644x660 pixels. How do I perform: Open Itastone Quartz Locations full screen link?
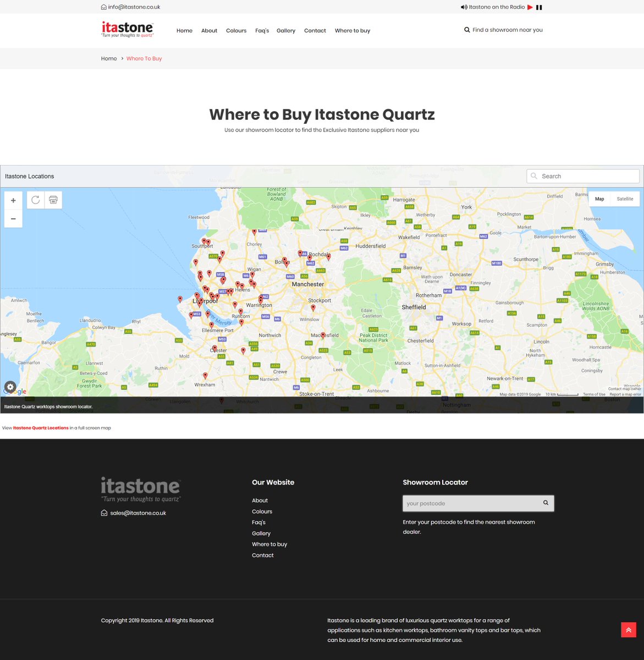pos(41,428)
